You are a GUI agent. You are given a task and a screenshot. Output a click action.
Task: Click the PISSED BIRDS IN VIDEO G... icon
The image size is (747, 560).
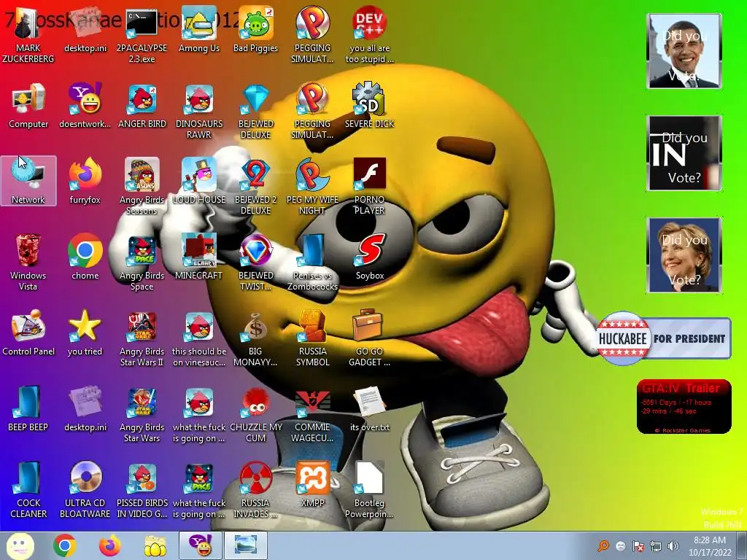[x=142, y=489]
